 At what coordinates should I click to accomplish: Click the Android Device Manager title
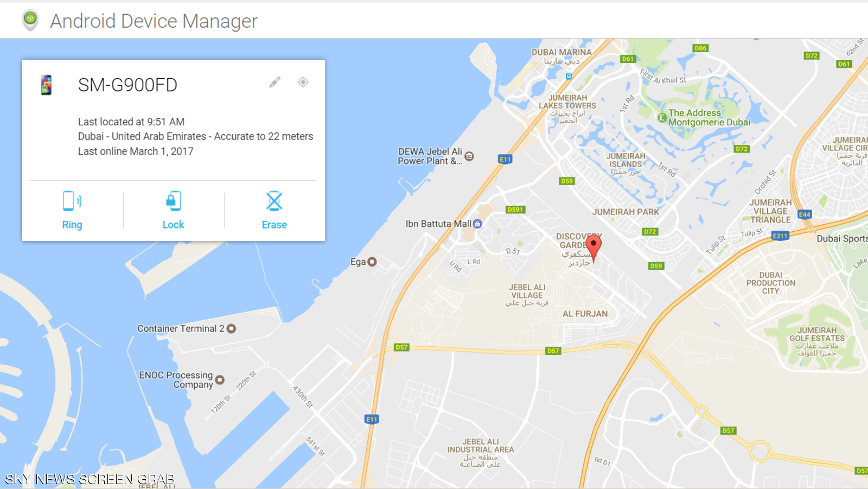tap(154, 21)
